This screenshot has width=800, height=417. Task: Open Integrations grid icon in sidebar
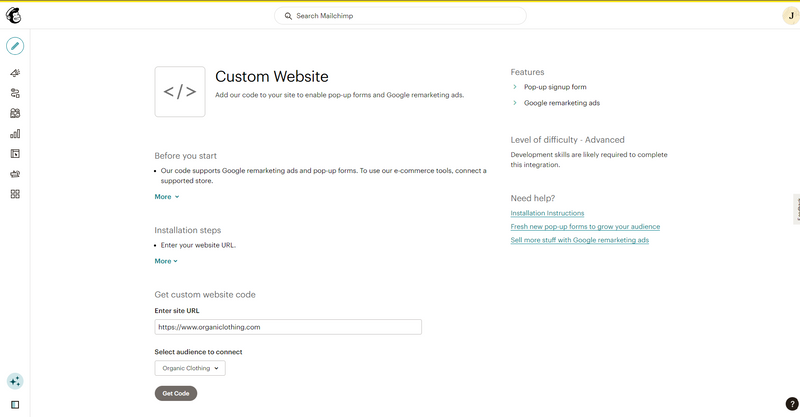(x=15, y=194)
